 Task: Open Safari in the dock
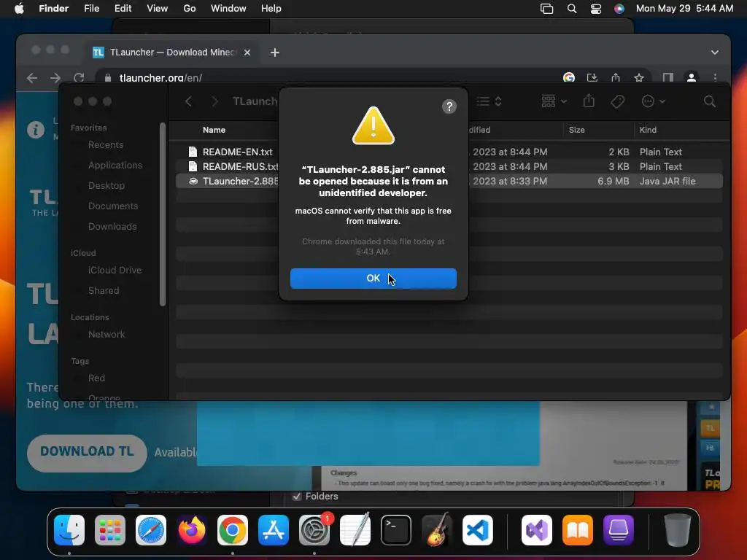151,530
